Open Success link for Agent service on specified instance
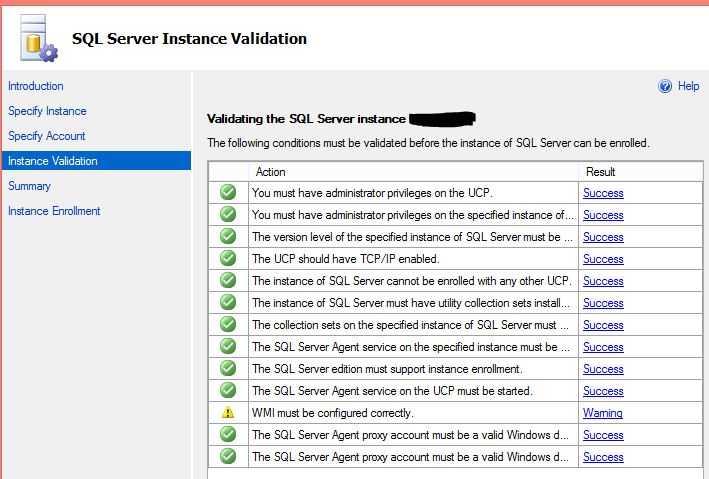 [603, 347]
